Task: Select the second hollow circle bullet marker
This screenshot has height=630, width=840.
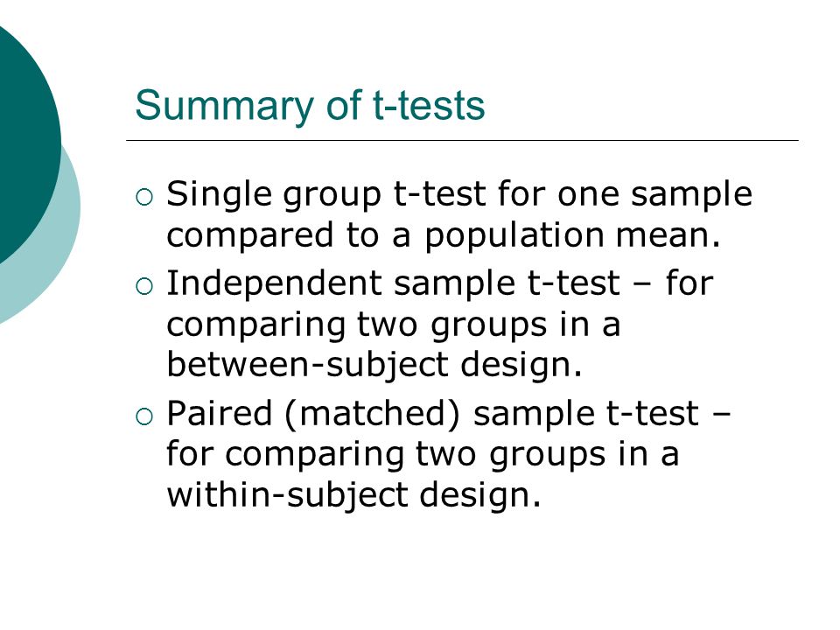Action: click(144, 287)
